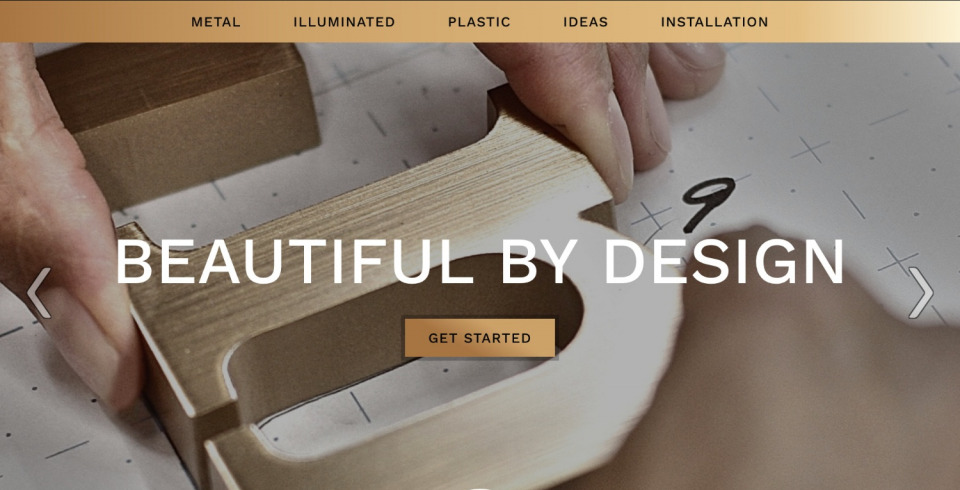
Task: Go to the previous slide arrow
Action: (39, 293)
